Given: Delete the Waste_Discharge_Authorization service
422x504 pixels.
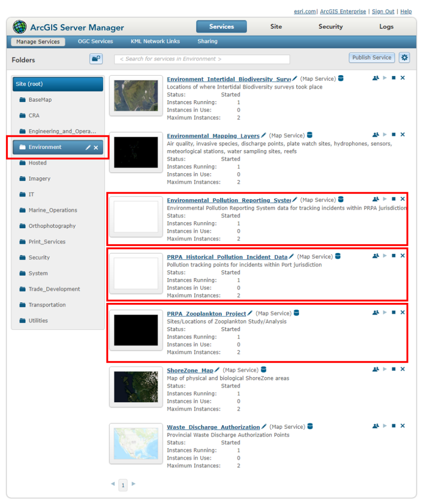Looking at the screenshot, I should click(402, 426).
